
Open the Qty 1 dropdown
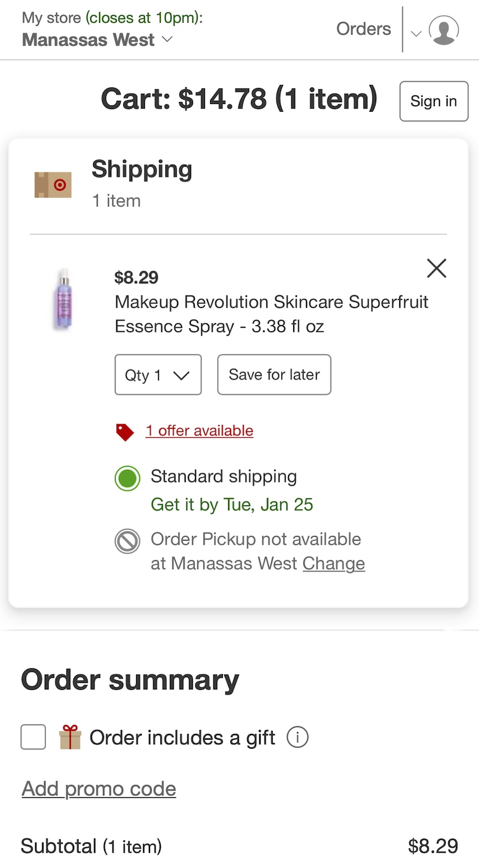pos(158,375)
